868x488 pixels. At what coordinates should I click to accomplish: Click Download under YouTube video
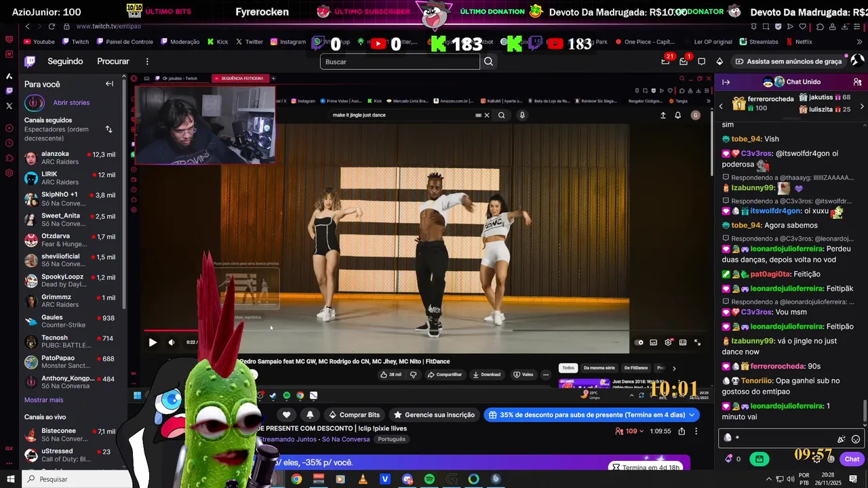click(487, 374)
